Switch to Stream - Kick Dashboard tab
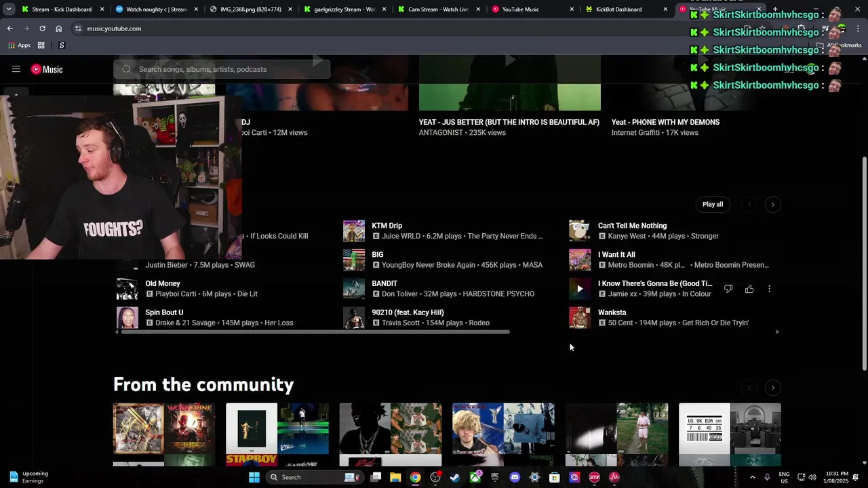This screenshot has height=488, width=868. (x=61, y=9)
